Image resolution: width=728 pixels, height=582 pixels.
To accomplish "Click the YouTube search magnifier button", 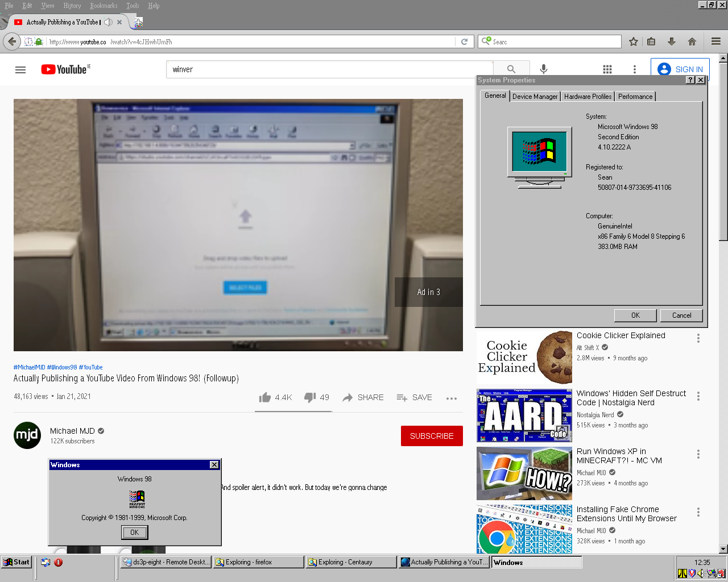I will pos(511,69).
